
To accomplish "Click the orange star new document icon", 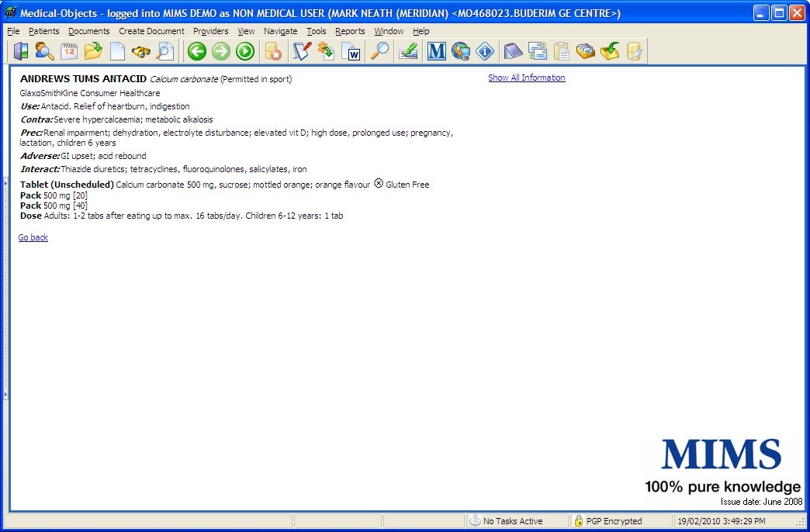I will click(x=326, y=51).
